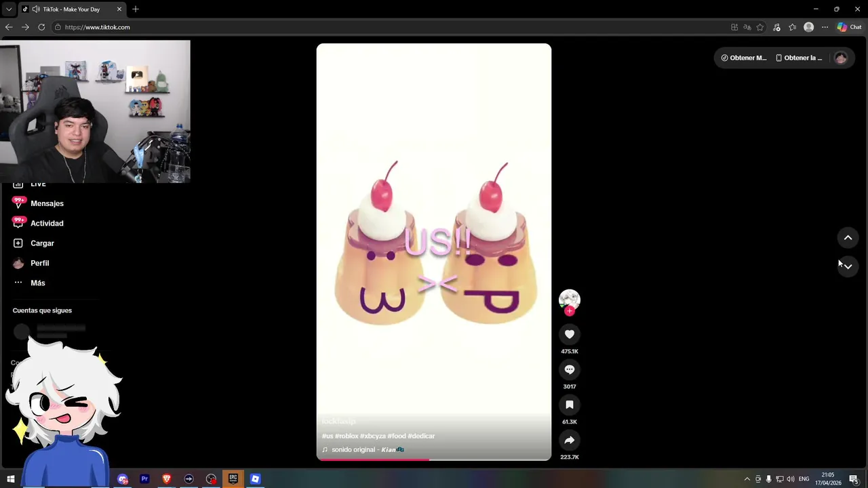Click the browser forward arrow
Image resolution: width=868 pixels, height=488 pixels.
click(25, 27)
